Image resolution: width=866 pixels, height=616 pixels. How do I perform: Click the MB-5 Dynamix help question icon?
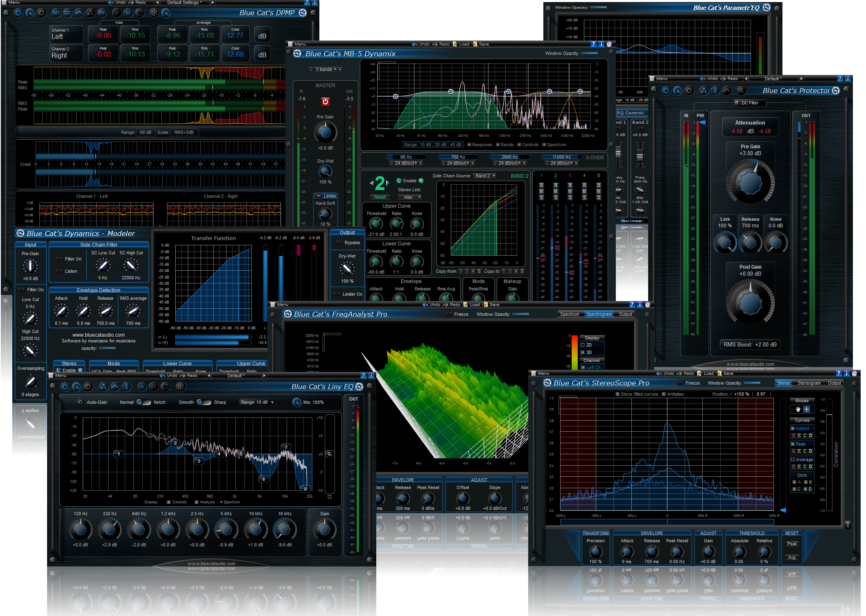pos(593,44)
